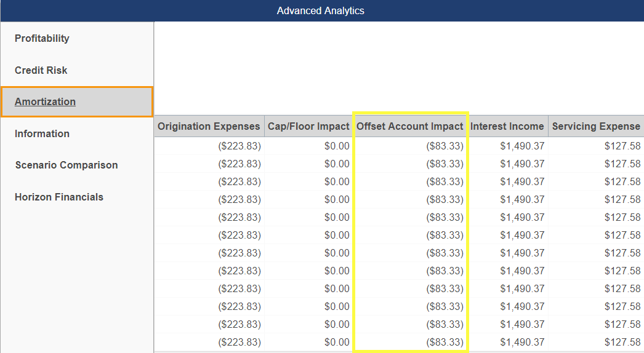Select Credit Risk in sidebar
The image size is (644, 353).
click(41, 70)
